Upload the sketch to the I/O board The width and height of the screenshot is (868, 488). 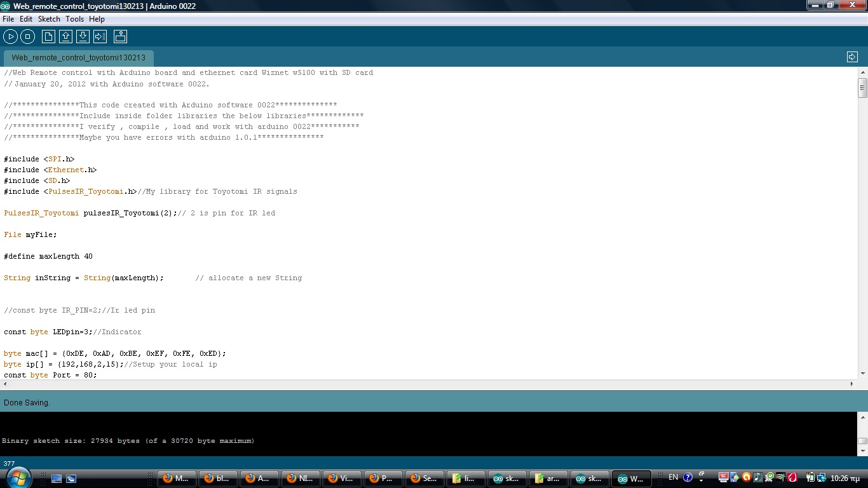[x=100, y=36]
